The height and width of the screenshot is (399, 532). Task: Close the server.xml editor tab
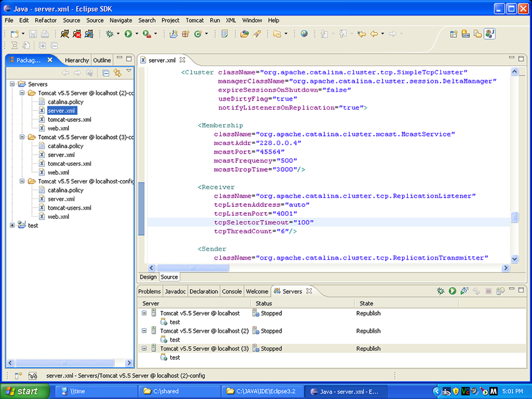click(x=182, y=60)
